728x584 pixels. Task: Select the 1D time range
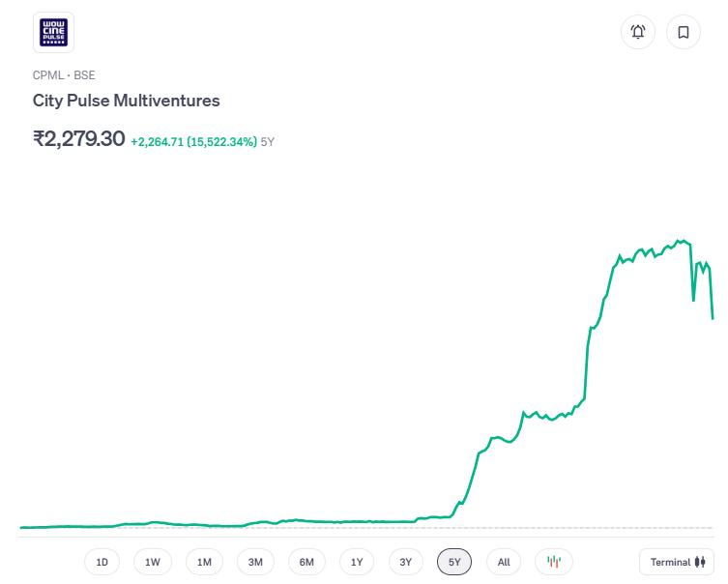102,562
